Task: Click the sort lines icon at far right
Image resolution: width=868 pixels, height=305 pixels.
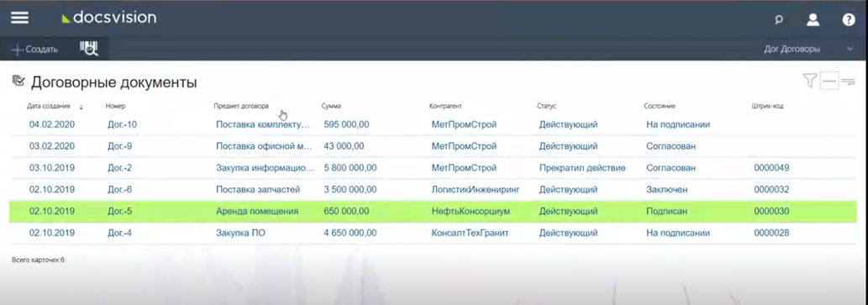Action: coord(848,82)
